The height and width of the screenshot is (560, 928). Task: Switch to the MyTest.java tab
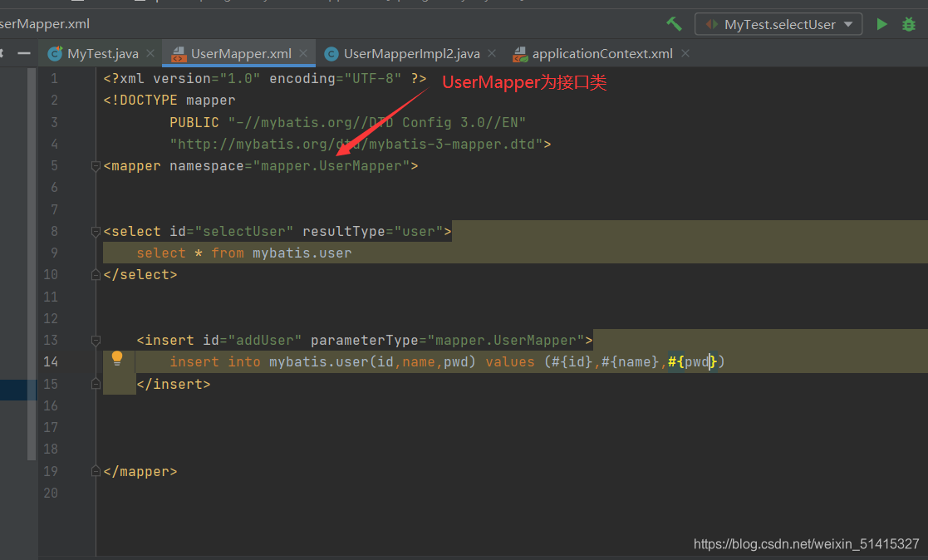coord(102,54)
